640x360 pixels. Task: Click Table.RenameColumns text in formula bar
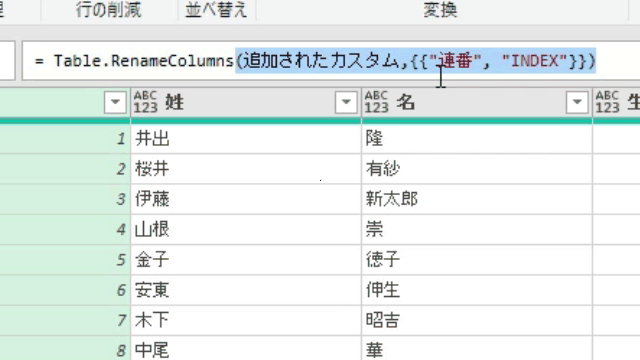pyautogui.click(x=144, y=61)
